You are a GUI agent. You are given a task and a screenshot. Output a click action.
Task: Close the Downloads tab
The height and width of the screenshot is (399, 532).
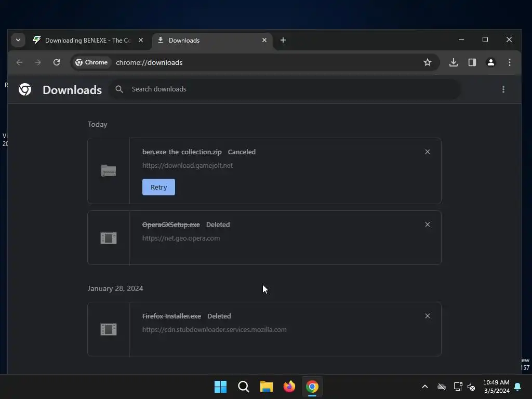[264, 40]
